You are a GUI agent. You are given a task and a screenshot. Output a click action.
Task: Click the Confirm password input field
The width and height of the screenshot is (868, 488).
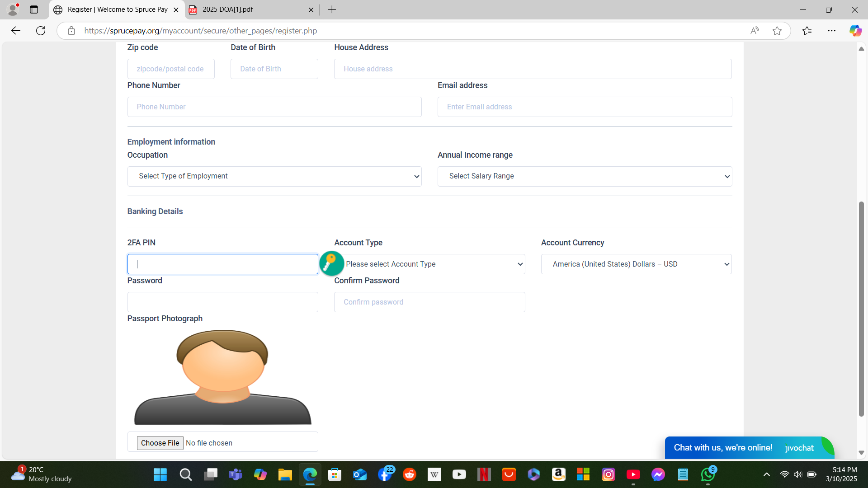(429, 302)
